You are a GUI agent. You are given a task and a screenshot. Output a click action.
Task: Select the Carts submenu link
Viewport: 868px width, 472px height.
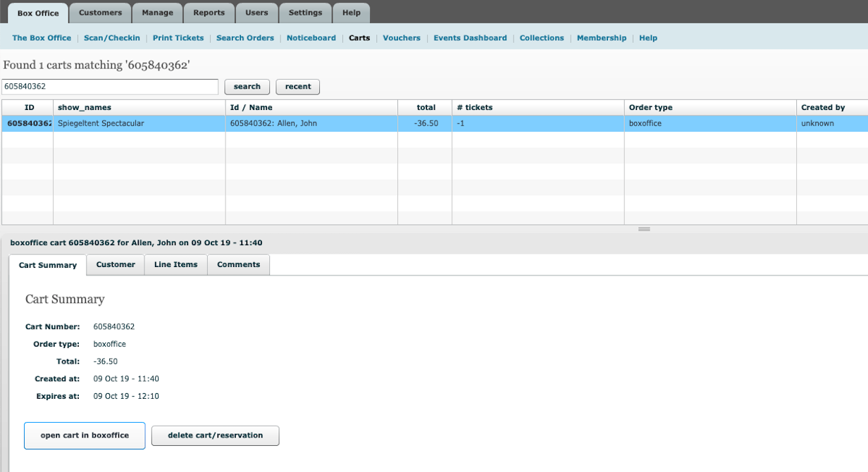[359, 38]
